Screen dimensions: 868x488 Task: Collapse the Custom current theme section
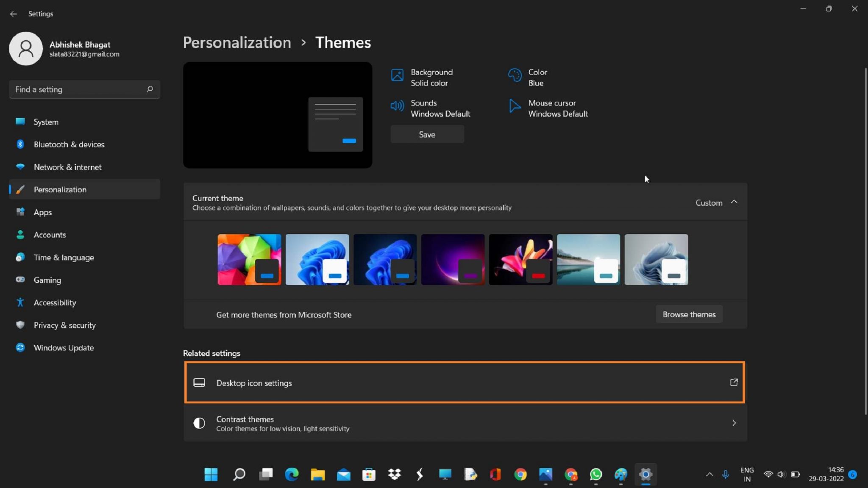(734, 202)
